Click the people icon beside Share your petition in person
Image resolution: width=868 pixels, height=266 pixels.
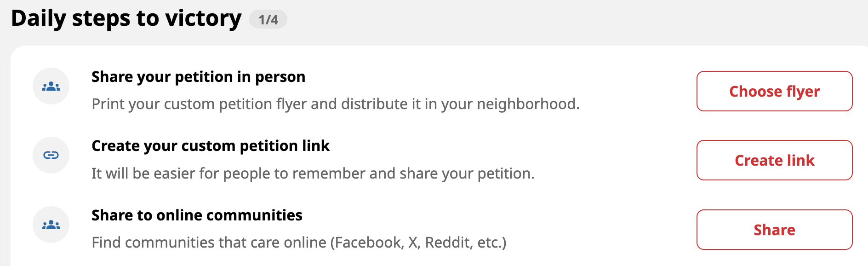click(x=51, y=86)
